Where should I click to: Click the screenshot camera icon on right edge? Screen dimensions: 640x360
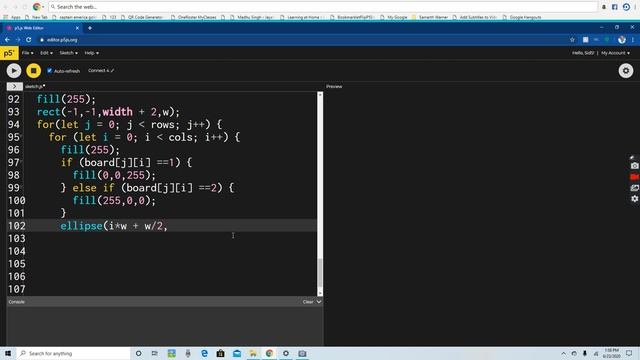point(634,166)
